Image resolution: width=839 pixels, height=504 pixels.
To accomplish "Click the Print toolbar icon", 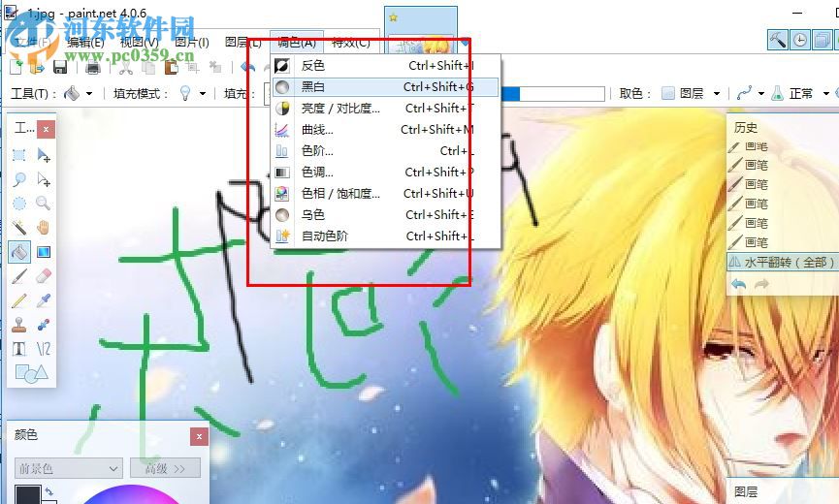I will click(x=93, y=67).
